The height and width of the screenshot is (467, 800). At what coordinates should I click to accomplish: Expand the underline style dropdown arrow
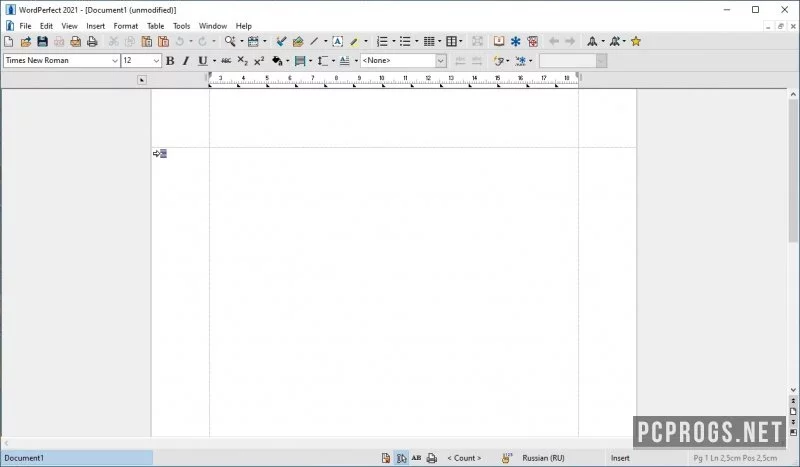coord(214,61)
